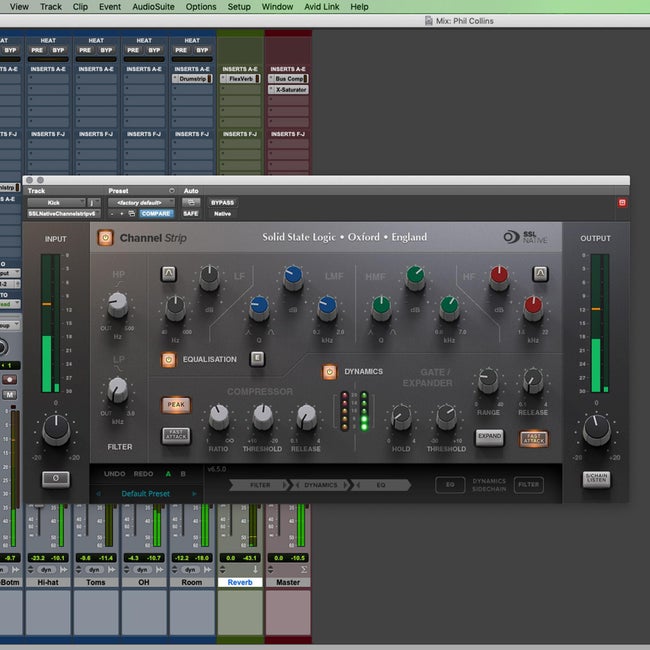Click the INPUT gain knob
Screen dimensions: 650x650
click(56, 430)
